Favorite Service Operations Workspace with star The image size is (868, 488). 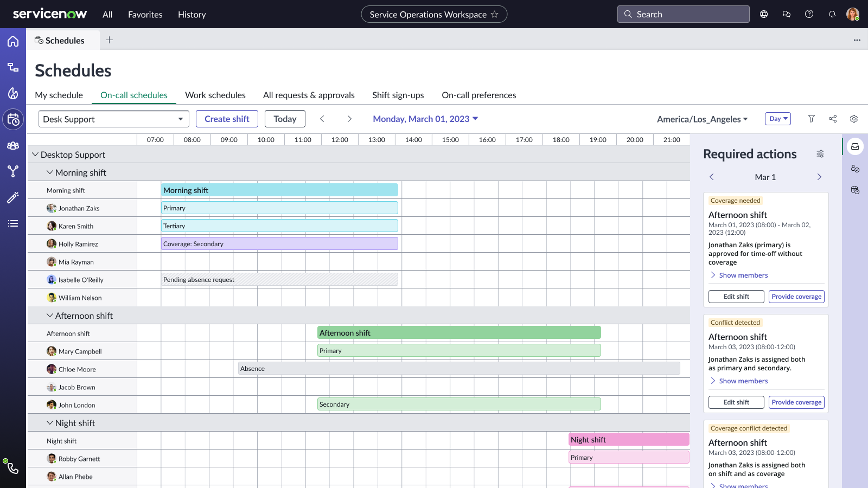pos(494,14)
